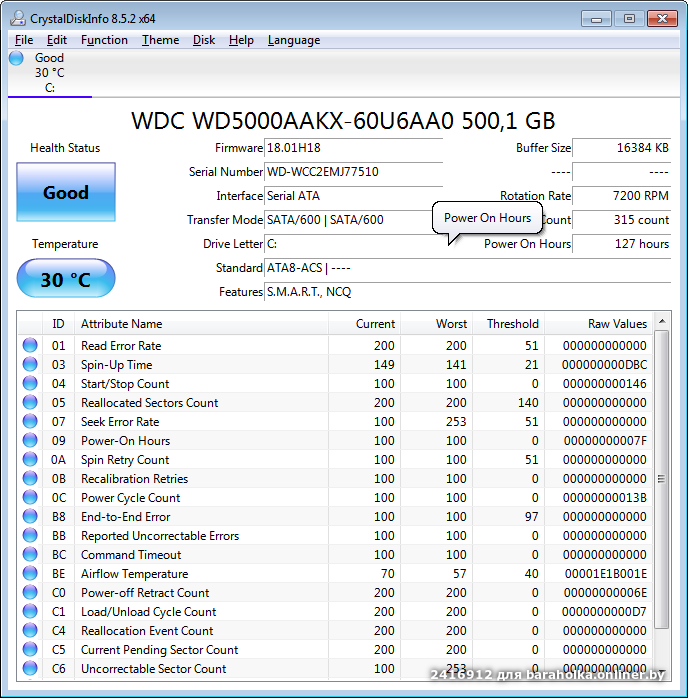Close the CrystalDiskInfo window

pyautogui.click(x=662, y=19)
